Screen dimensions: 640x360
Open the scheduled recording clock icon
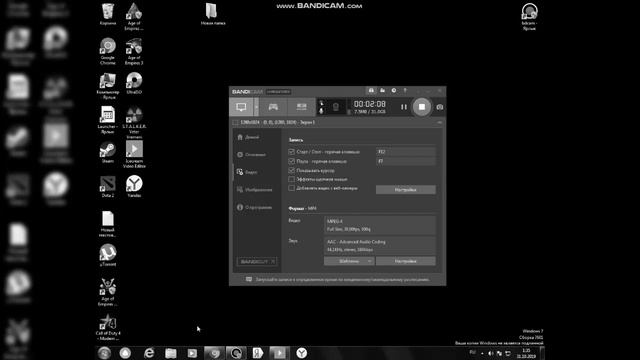[393, 91]
